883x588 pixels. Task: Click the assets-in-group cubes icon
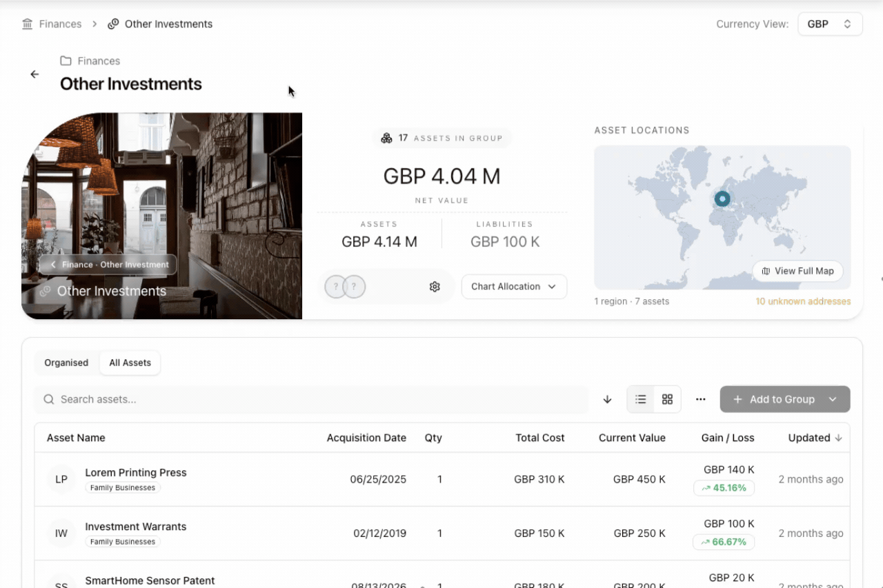coord(386,138)
